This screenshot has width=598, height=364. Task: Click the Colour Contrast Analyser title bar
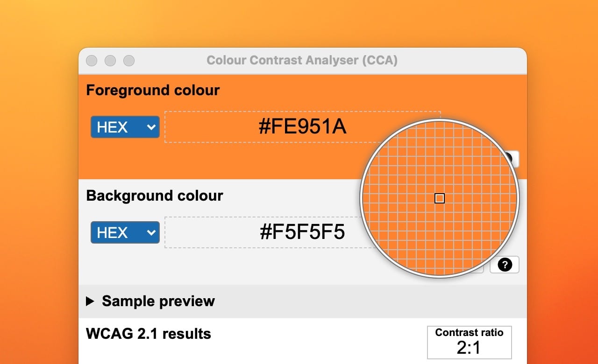pyautogui.click(x=302, y=60)
